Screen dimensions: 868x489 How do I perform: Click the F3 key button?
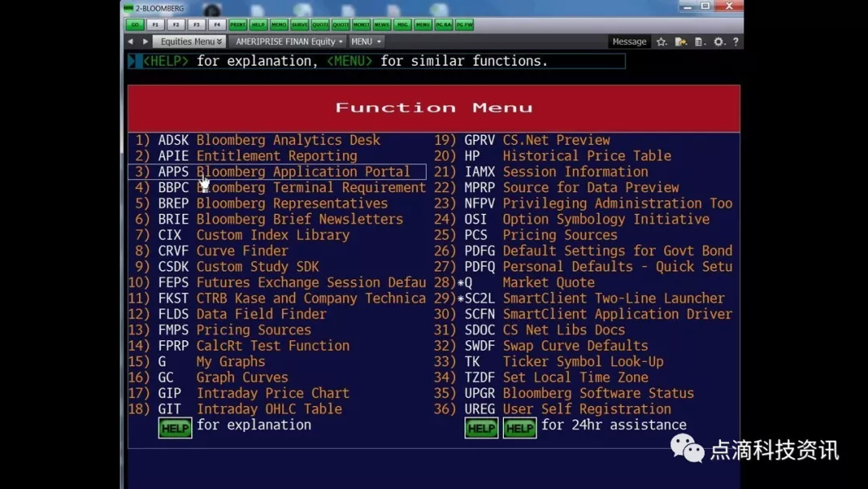pyautogui.click(x=196, y=24)
